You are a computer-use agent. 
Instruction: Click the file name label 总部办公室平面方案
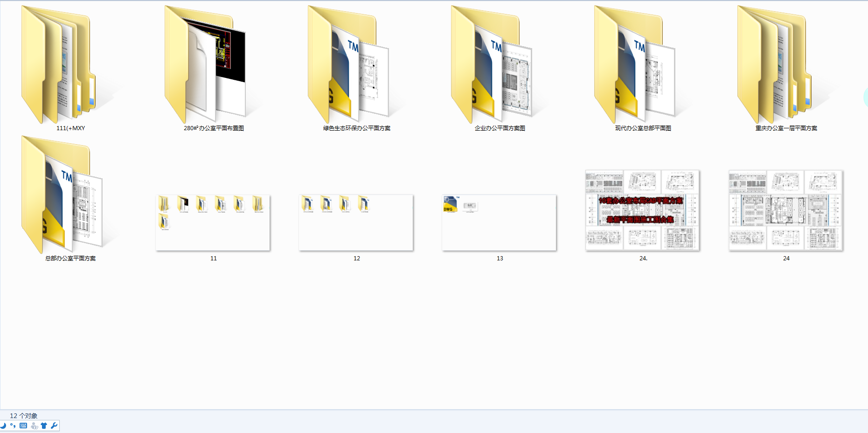coord(70,258)
